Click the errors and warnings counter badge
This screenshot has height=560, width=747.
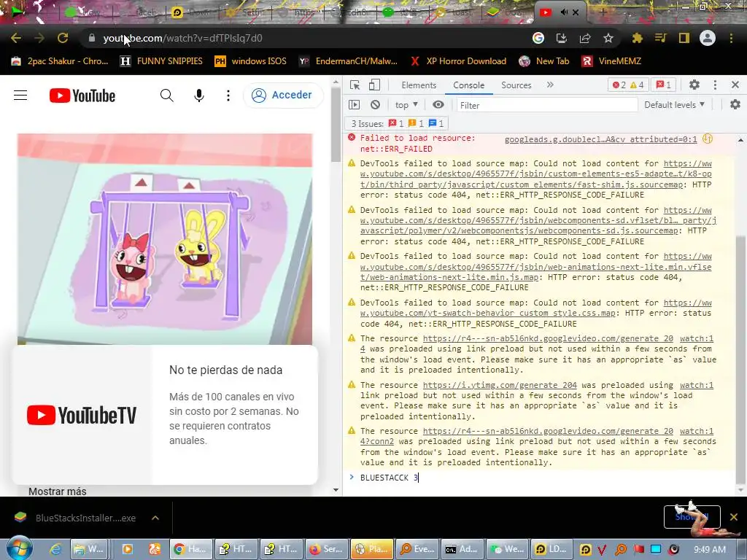click(628, 85)
